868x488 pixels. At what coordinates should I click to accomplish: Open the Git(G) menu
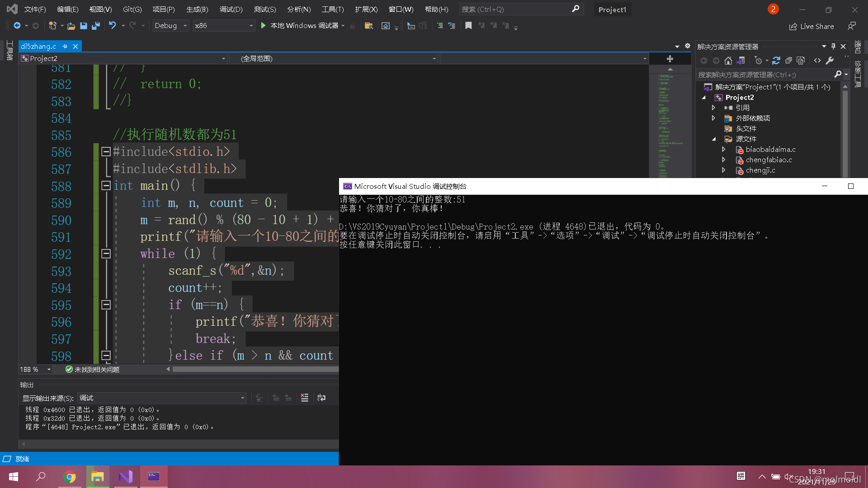coord(132,9)
